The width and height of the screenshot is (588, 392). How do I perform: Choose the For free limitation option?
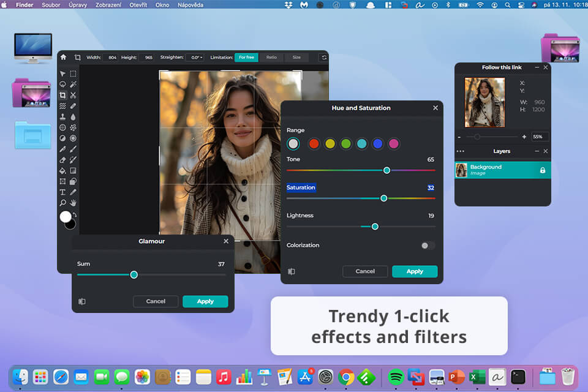click(246, 58)
